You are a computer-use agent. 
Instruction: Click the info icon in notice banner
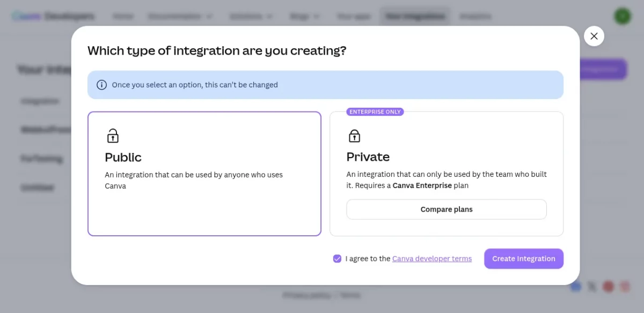[101, 85]
